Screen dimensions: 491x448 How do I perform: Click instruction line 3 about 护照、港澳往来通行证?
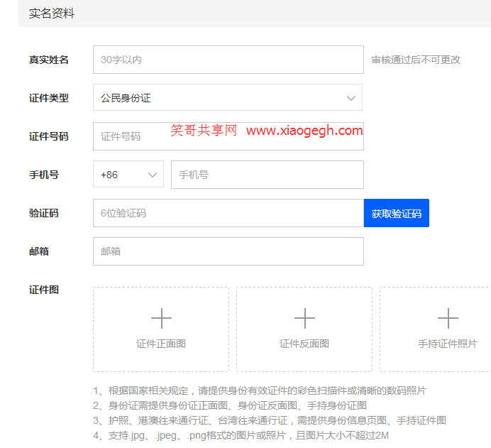click(270, 420)
